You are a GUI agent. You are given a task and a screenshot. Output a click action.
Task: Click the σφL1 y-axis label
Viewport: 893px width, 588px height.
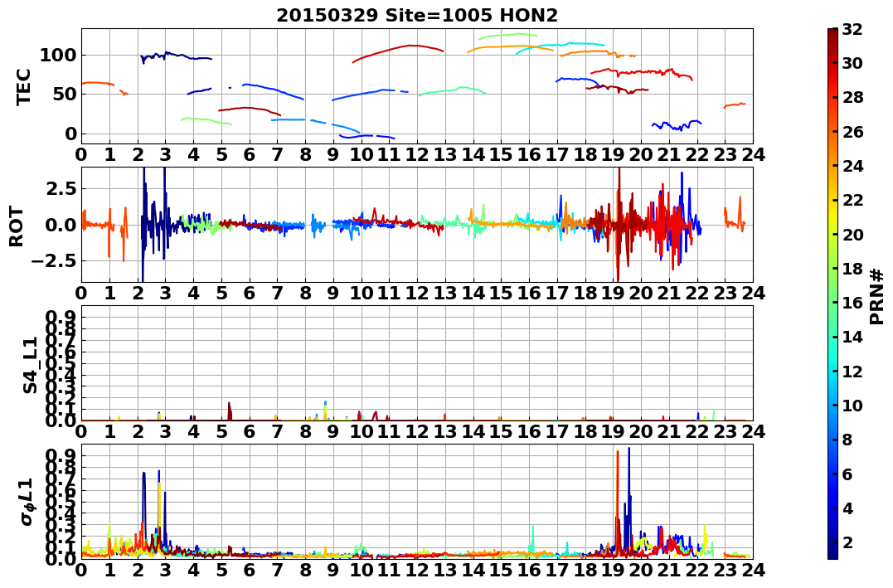[x=28, y=502]
